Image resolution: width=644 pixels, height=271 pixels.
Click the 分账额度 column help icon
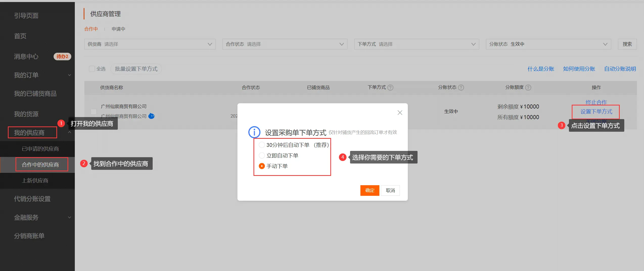[528, 88]
